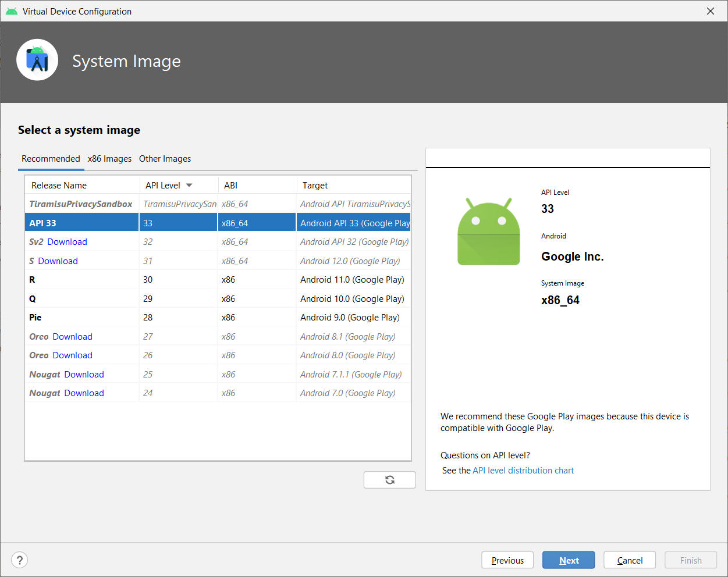Download the Nougat API 25 image
Screen dimensions: 728x577
[84, 375]
